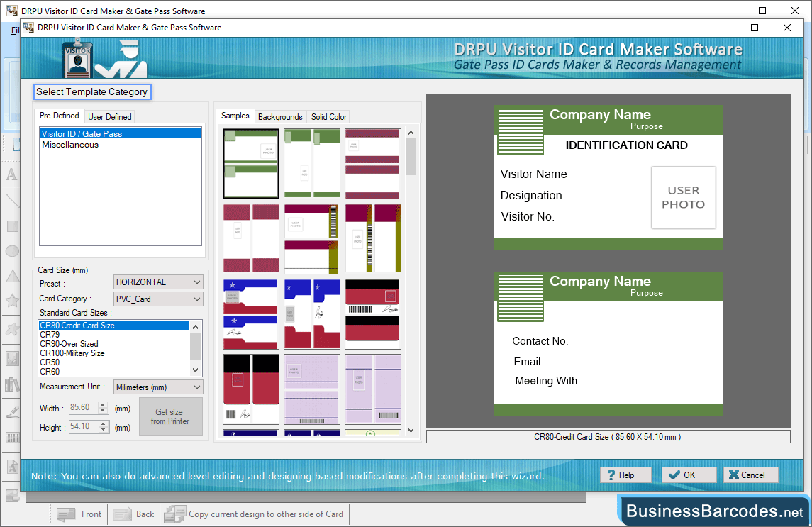Select the star shape tool
Image resolution: width=812 pixels, height=527 pixels.
click(11, 300)
